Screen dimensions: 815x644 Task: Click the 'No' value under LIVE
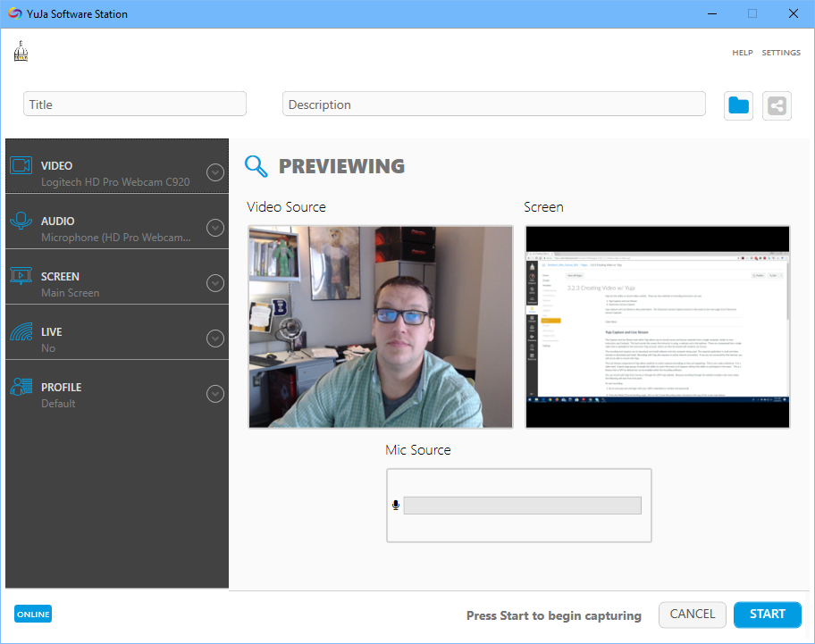[48, 348]
